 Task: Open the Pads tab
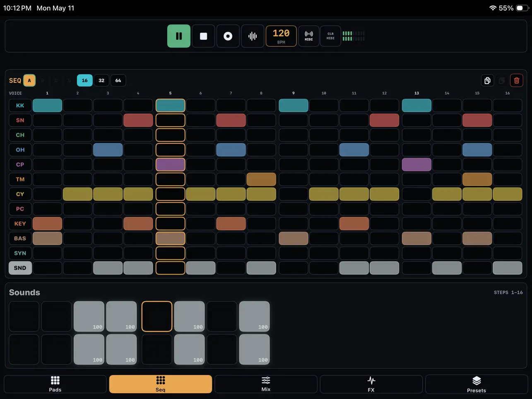point(55,384)
